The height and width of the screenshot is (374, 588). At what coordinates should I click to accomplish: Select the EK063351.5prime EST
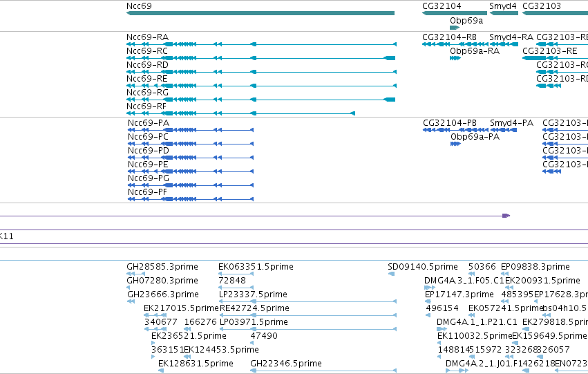(x=236, y=274)
